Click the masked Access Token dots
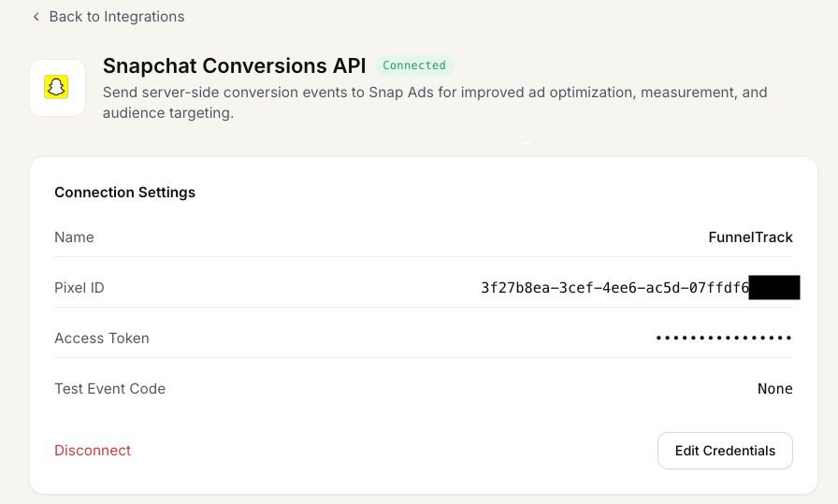838x504 pixels. (x=724, y=338)
